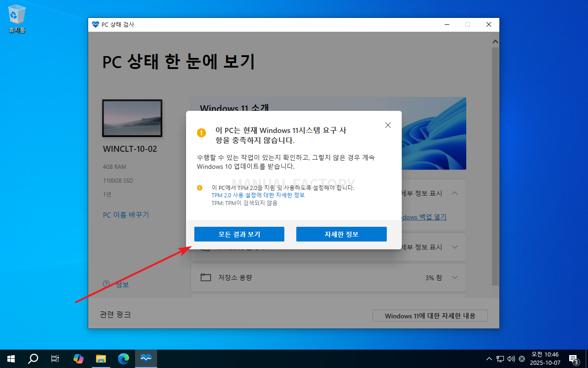Open the Windows Start menu

pyautogui.click(x=11, y=359)
